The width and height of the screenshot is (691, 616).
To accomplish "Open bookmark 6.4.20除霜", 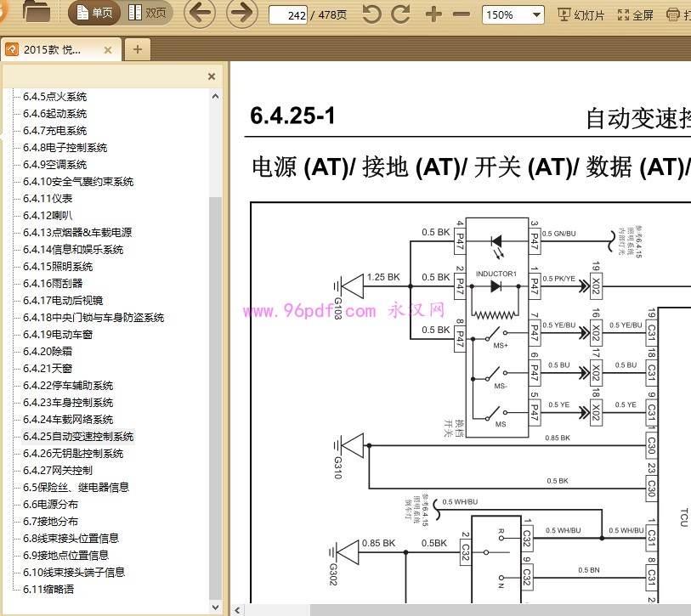I will pyautogui.click(x=48, y=352).
